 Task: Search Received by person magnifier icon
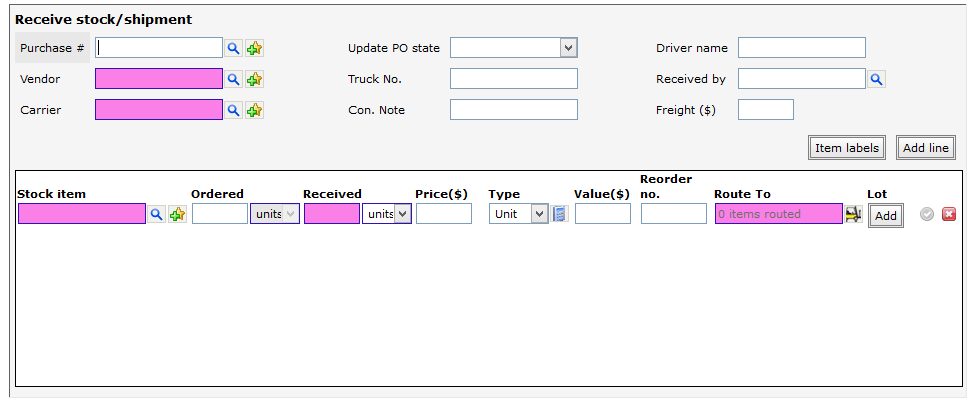click(x=877, y=79)
